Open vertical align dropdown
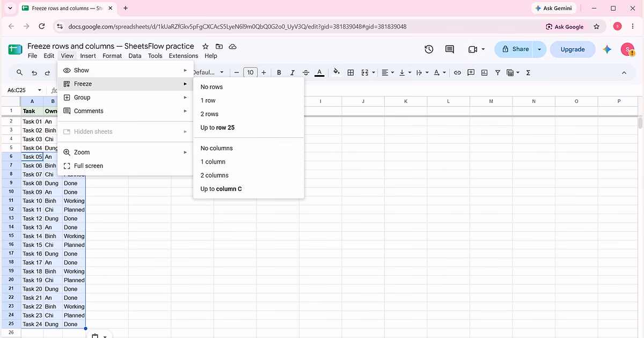Screen dimensions: 644x338 pos(405,72)
